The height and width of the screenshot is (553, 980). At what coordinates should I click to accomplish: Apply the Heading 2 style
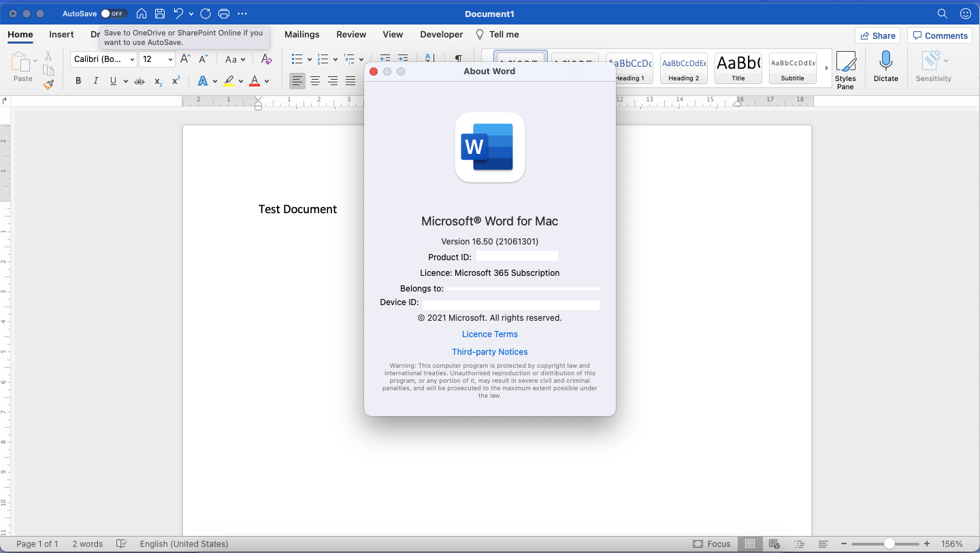coord(684,68)
